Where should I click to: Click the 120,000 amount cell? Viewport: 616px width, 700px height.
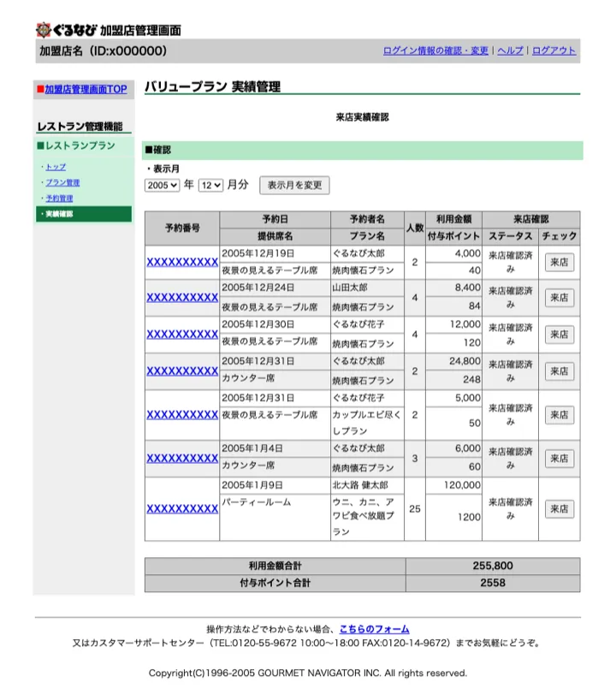coord(453,485)
